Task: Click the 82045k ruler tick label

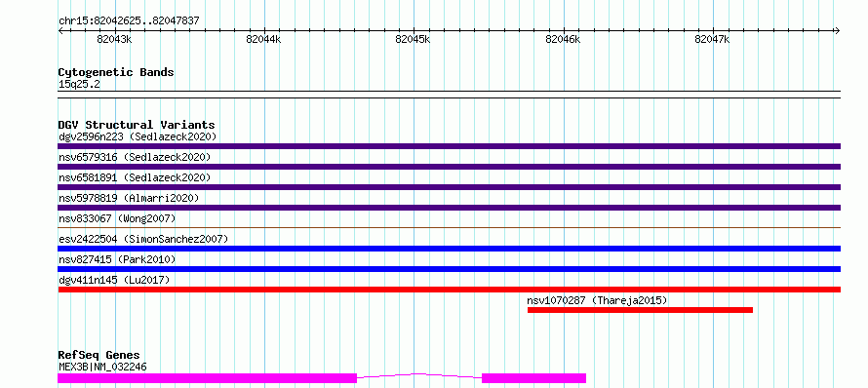Action: click(413, 39)
